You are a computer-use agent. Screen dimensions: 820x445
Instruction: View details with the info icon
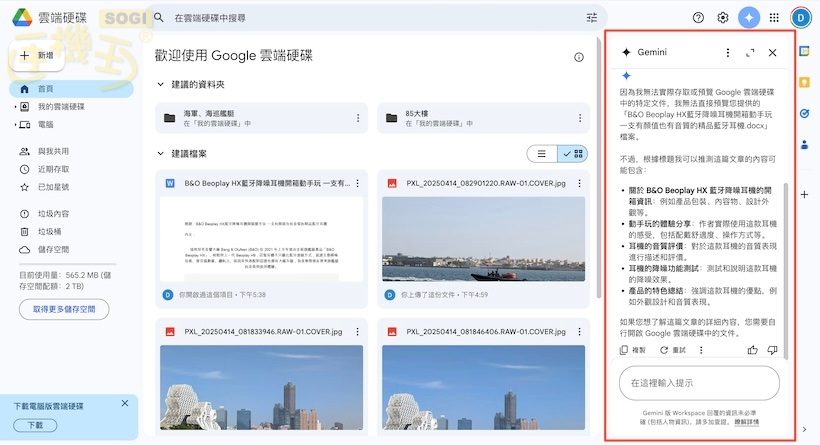[x=579, y=57]
